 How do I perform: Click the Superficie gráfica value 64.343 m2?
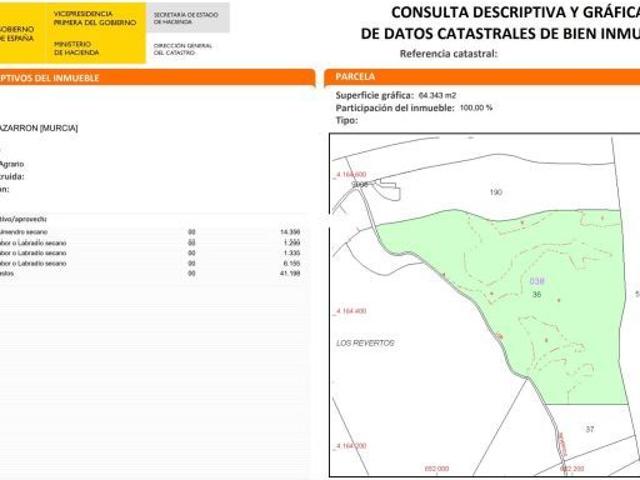[437, 95]
